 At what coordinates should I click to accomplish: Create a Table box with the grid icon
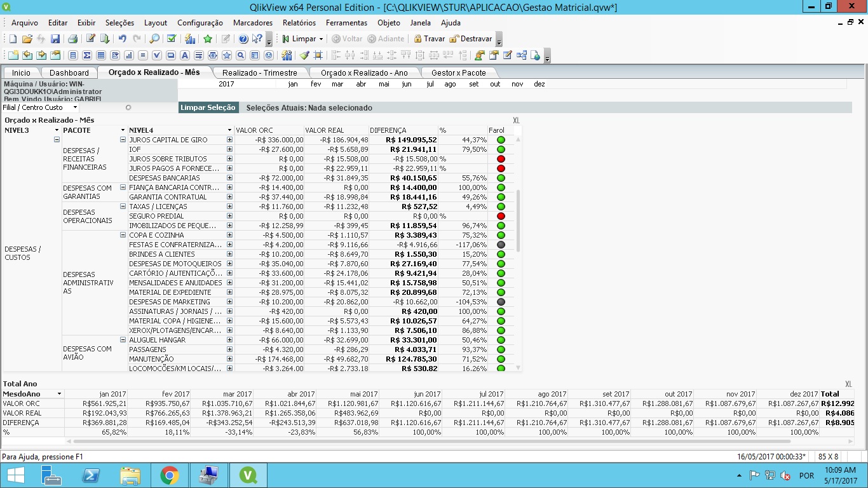101,55
